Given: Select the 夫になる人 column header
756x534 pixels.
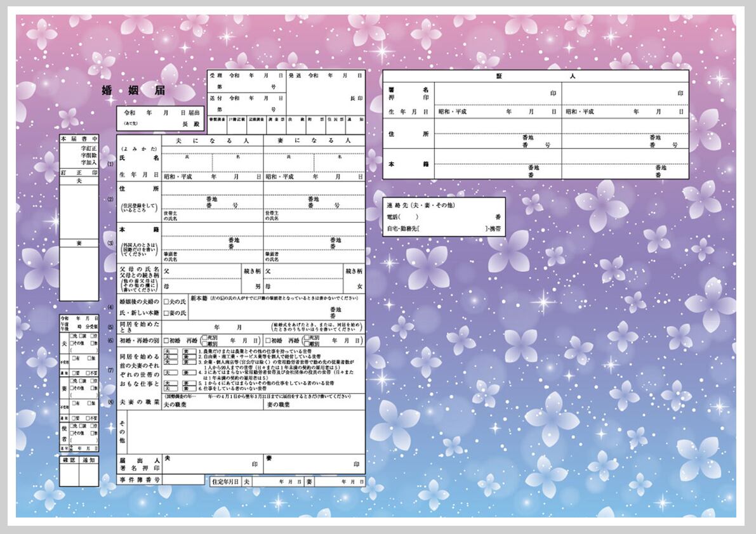Looking at the screenshot, I should coord(212,141).
